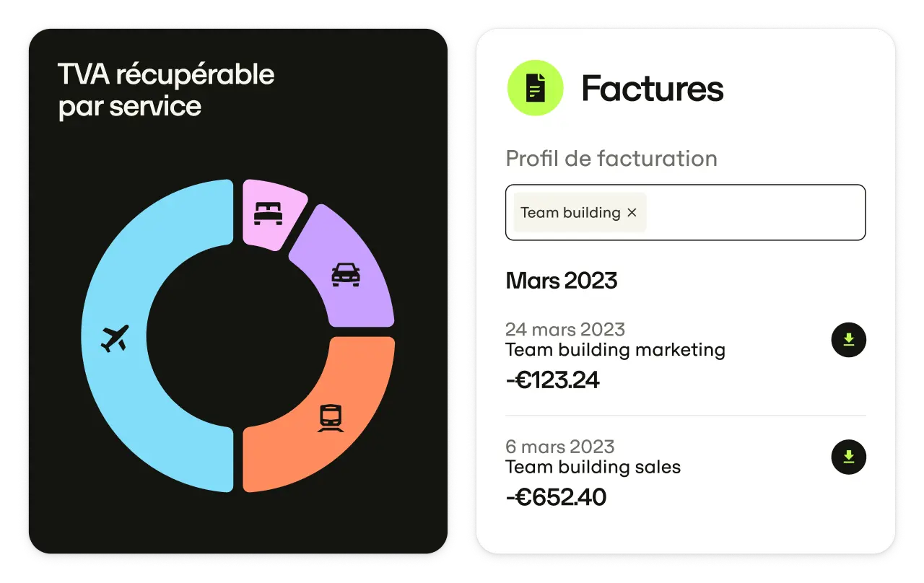924x583 pixels.
Task: Click the -€652.40 amount
Action: [556, 497]
